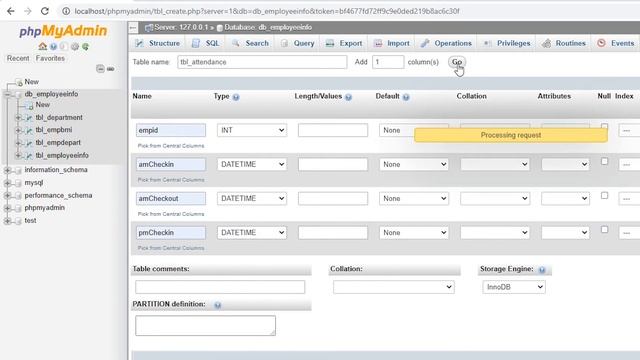Open the Type dropdown for amCheckout

click(252, 198)
